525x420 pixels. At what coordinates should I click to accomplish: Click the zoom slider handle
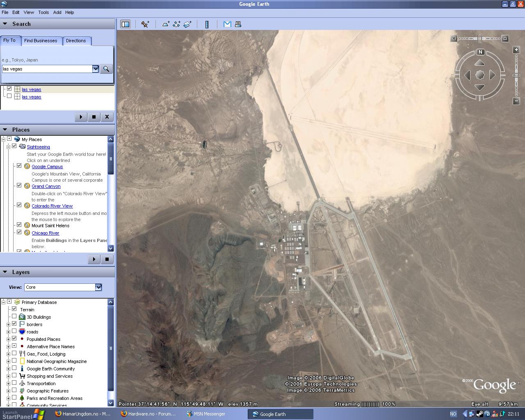[x=516, y=75]
